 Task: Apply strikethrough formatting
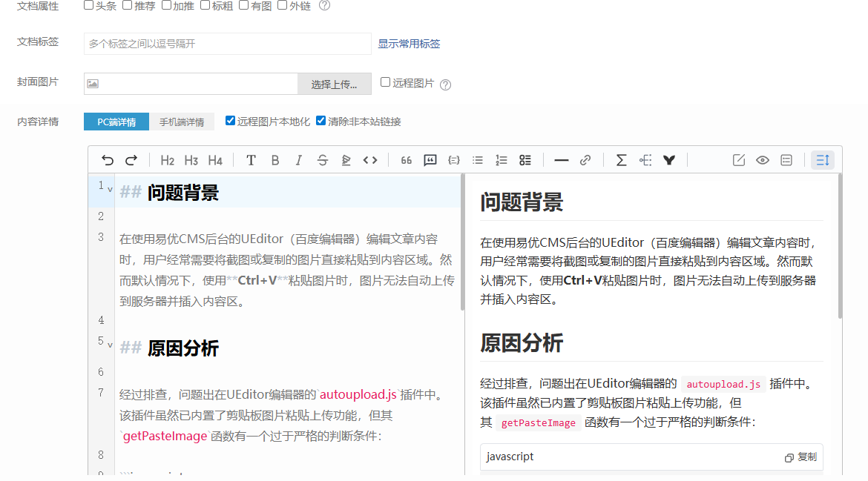click(x=322, y=160)
